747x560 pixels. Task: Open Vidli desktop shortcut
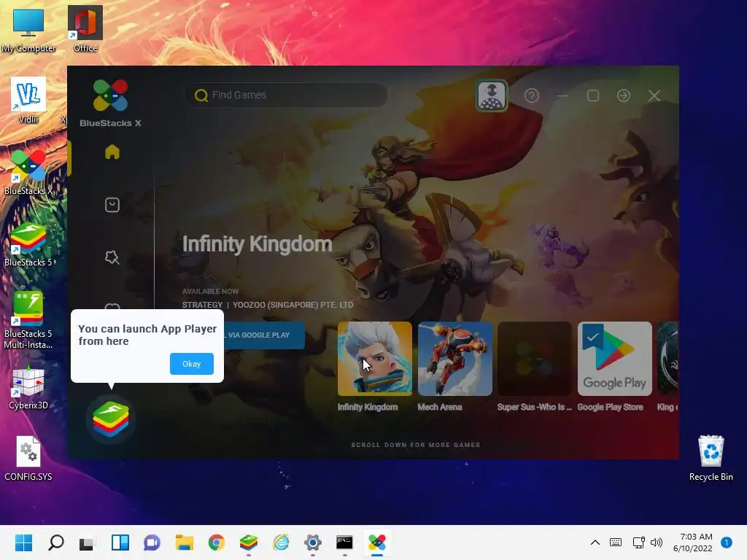point(28,101)
